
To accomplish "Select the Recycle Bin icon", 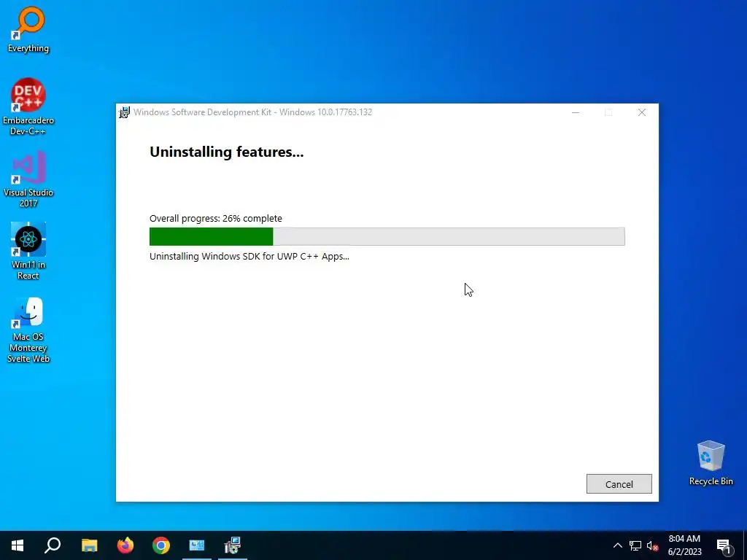I will [711, 463].
